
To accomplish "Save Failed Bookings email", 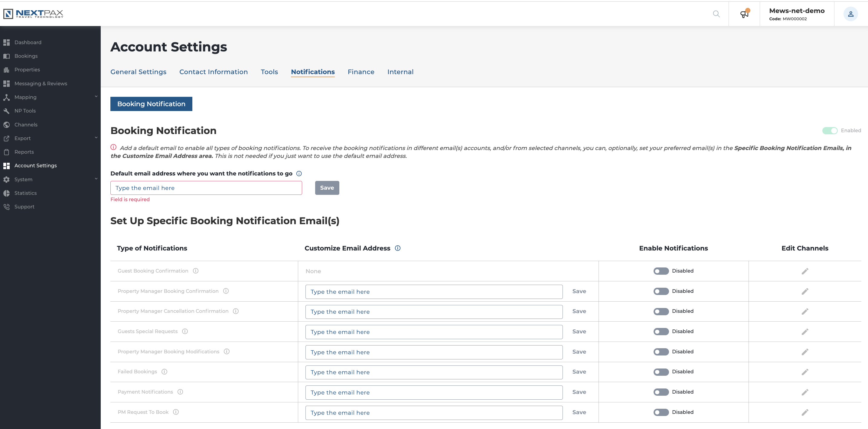I will click(579, 372).
